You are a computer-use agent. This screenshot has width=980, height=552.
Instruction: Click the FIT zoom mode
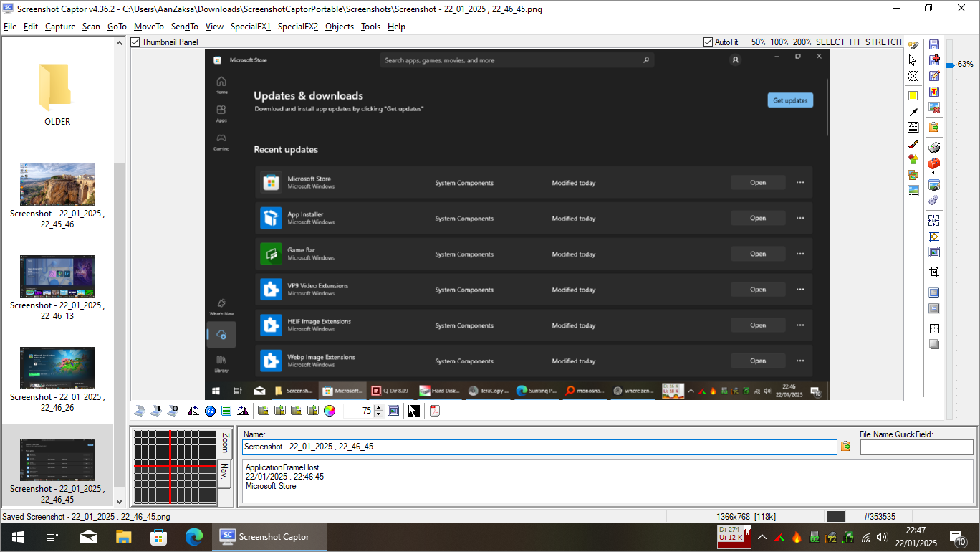[x=855, y=42]
